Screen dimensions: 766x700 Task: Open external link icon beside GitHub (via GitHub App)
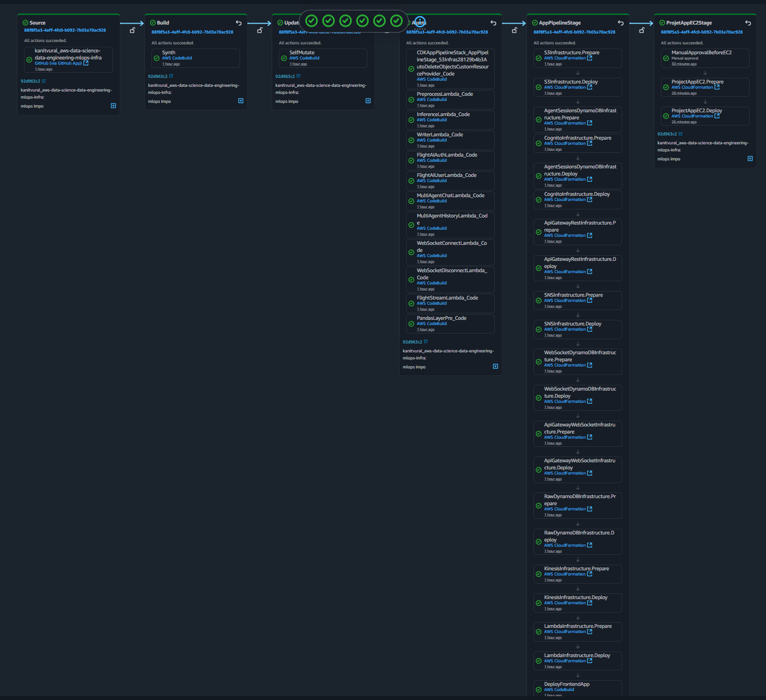pos(86,63)
